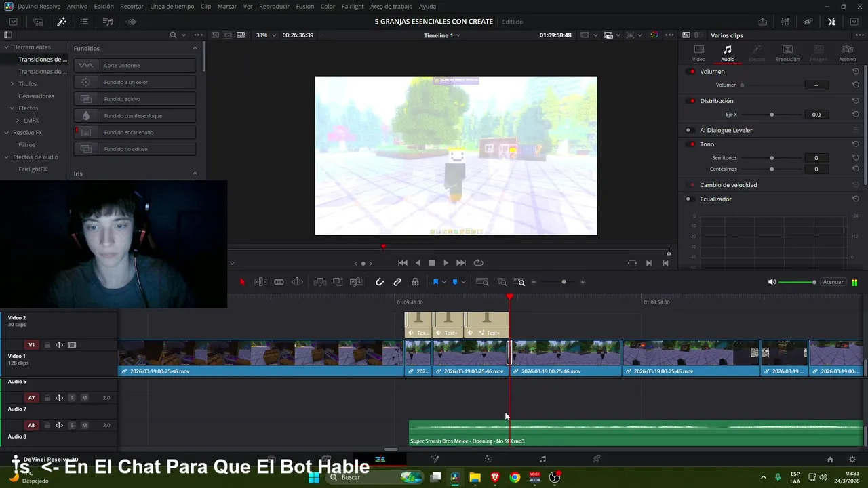Open viewer zoom 33% dropdown
Image resolution: width=868 pixels, height=488 pixels.
[265, 35]
